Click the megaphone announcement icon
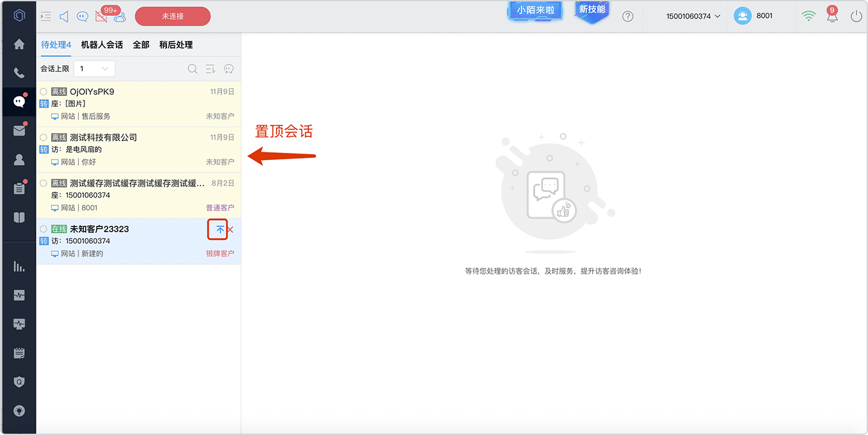The image size is (868, 435). click(64, 17)
